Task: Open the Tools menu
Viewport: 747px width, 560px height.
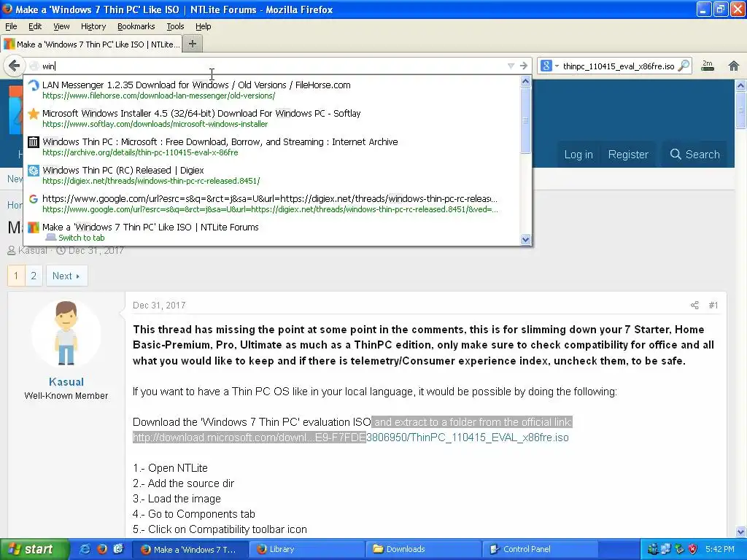Action: 175,26
